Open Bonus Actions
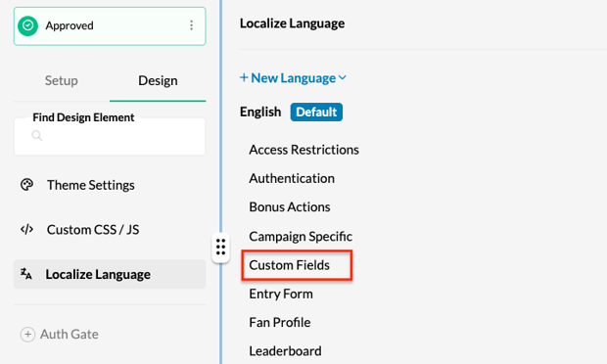 pyautogui.click(x=290, y=206)
